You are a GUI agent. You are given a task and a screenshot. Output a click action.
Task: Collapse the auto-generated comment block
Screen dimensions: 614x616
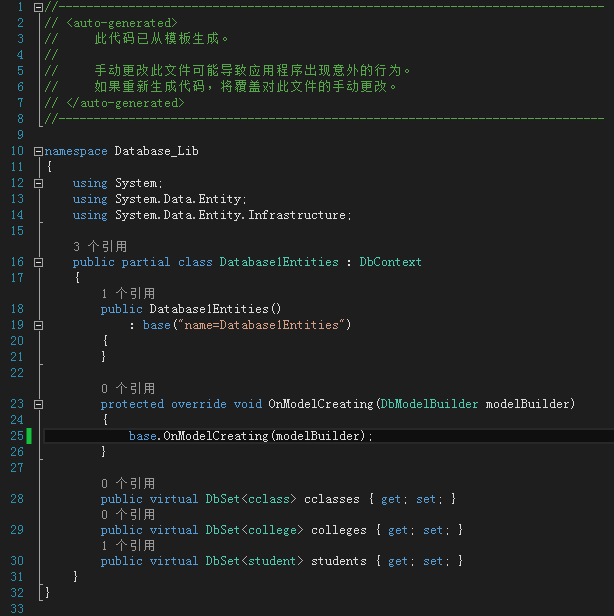point(38,7)
